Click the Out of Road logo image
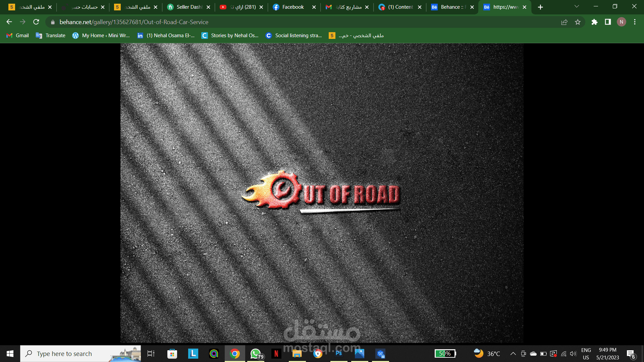This screenshot has width=644, height=362. 321,191
